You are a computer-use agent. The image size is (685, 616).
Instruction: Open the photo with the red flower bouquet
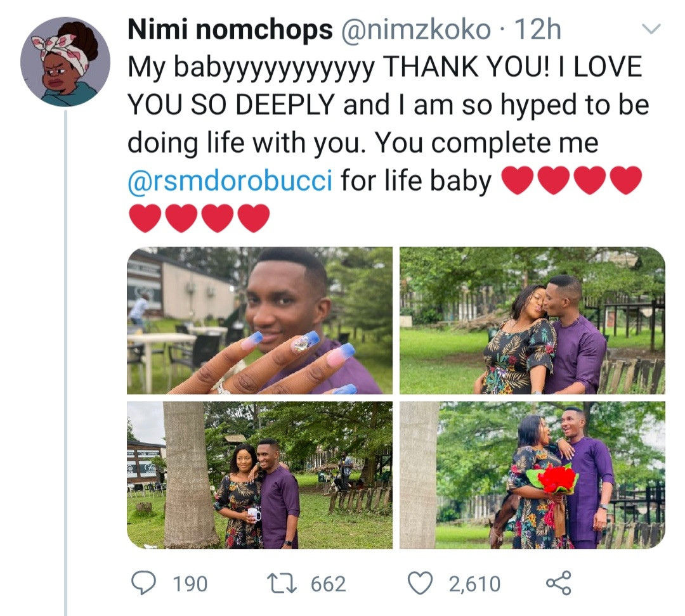coord(533,475)
